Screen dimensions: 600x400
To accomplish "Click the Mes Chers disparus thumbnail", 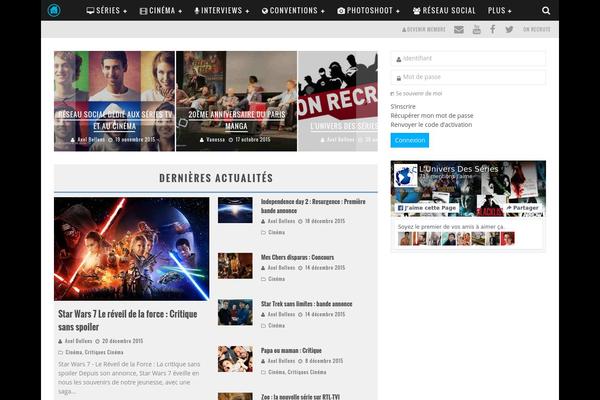I will 235,266.
